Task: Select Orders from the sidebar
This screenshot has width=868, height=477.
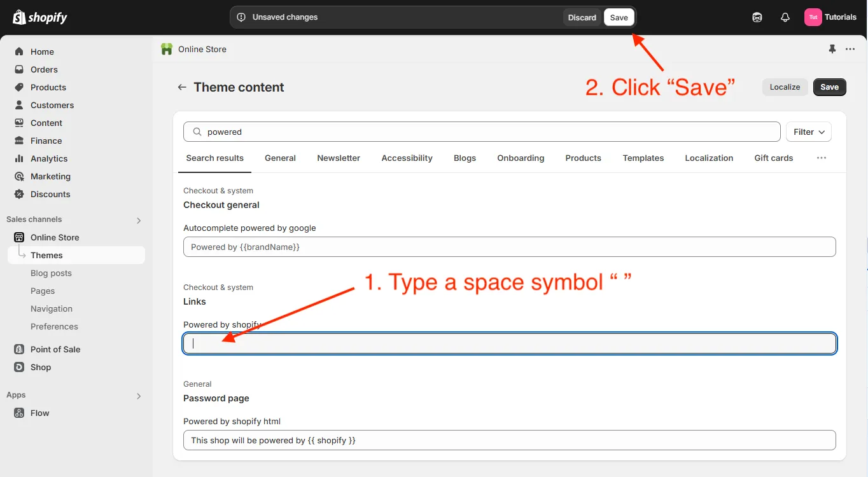Action: coord(43,69)
